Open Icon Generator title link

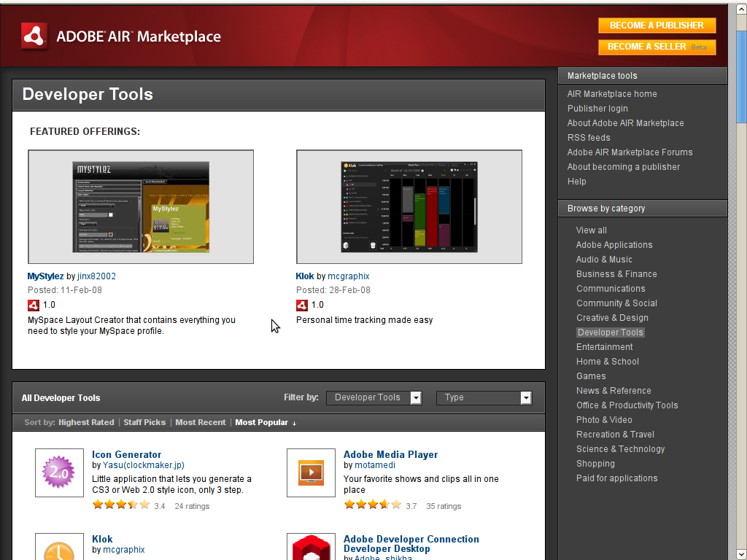pyautogui.click(x=127, y=455)
